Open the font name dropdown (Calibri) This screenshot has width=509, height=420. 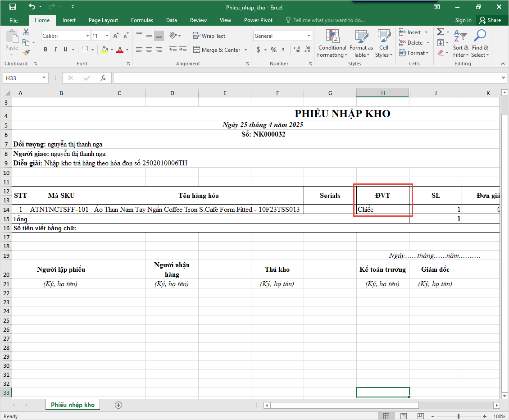[x=87, y=36]
